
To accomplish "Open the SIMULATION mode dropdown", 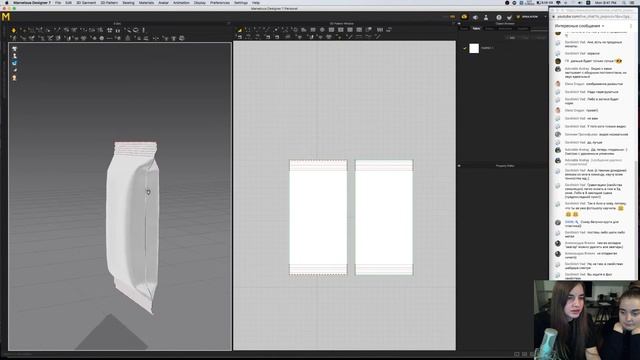I will pos(532,17).
